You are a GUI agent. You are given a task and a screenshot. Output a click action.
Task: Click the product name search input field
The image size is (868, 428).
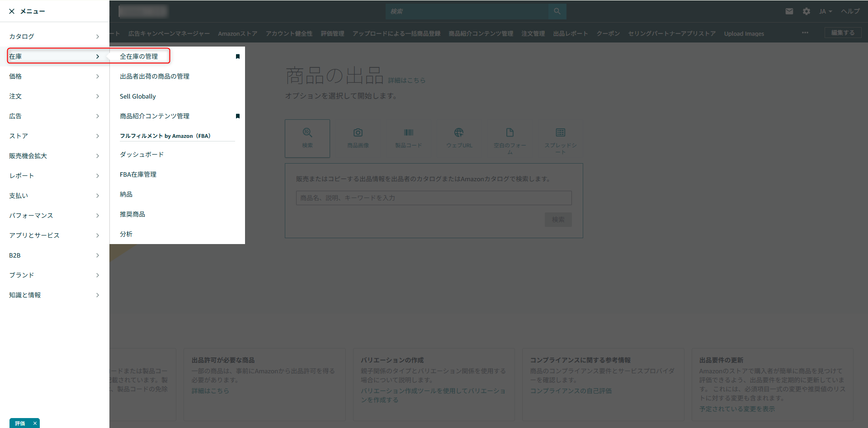[x=434, y=198]
